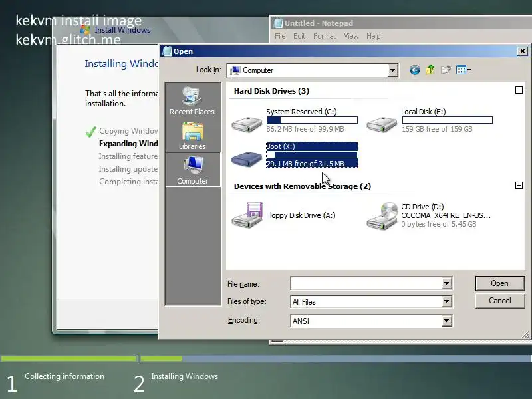Click the Floppy Disk Drive (A:) label
The image size is (532, 399).
pos(301,215)
